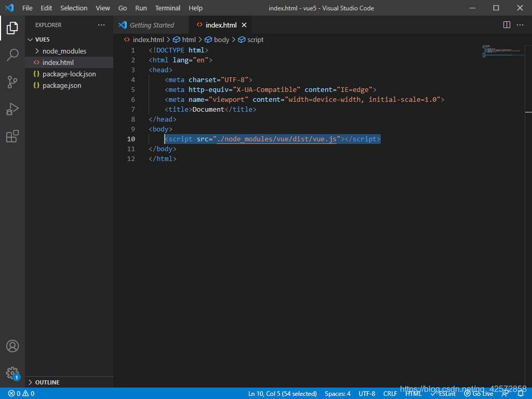
Task: Click the VS Code logo in title bar
Action: pos(9,8)
